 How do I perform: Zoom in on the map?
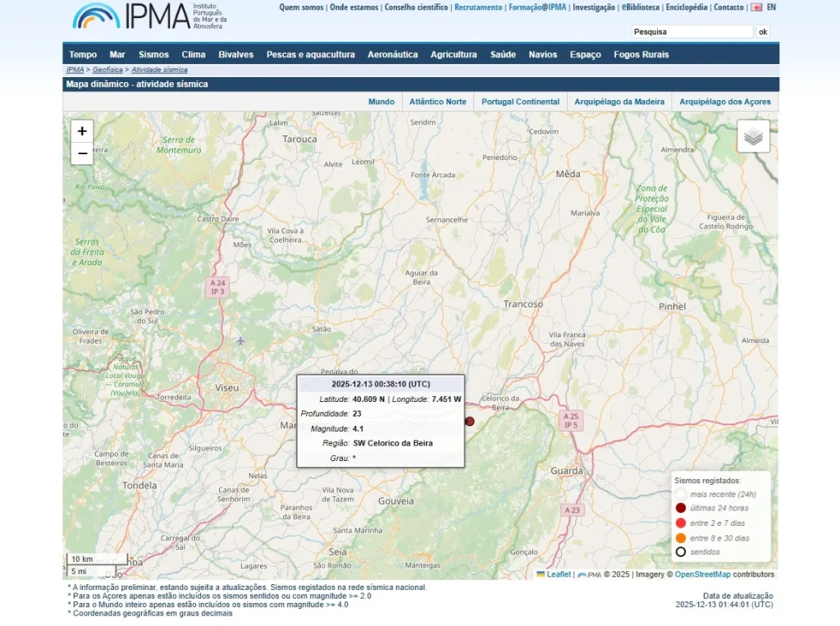tap(82, 131)
